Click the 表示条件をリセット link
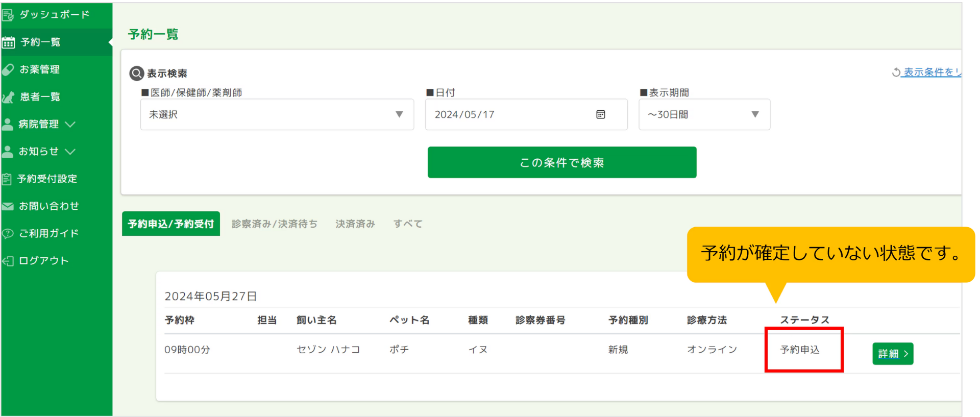The height and width of the screenshot is (417, 980). pos(930,72)
